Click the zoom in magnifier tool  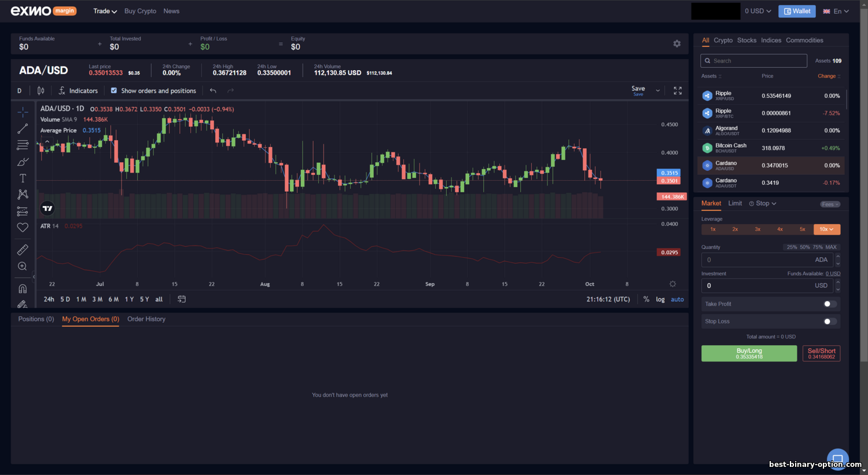coord(23,266)
